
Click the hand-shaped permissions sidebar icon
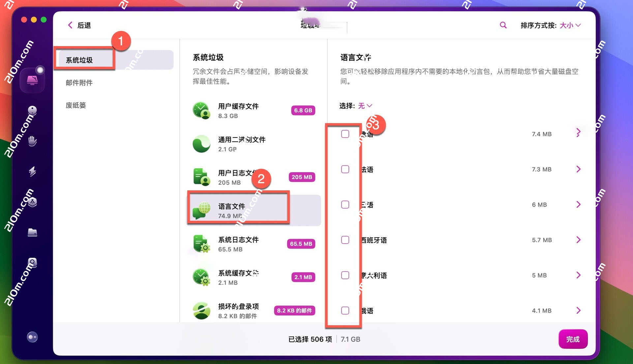click(32, 141)
